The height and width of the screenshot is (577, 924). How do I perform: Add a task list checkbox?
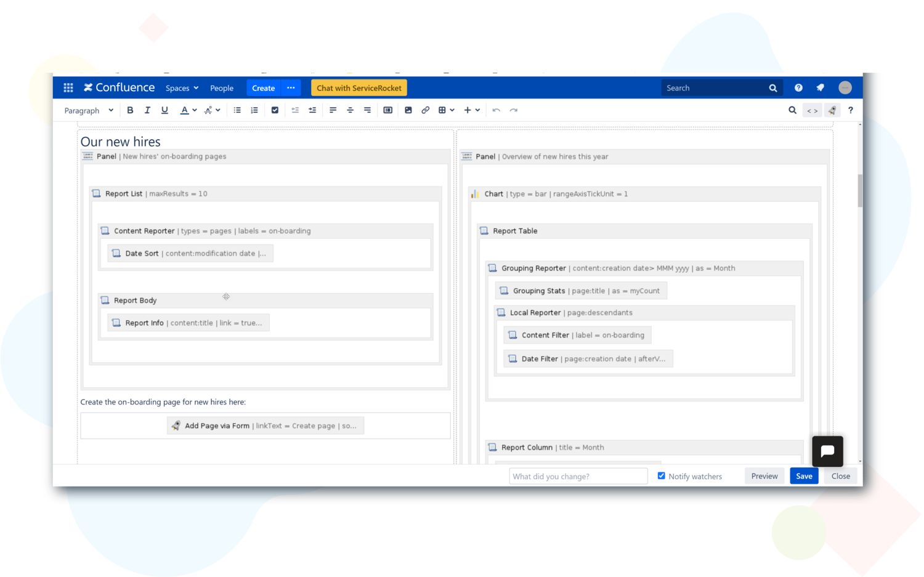275,110
